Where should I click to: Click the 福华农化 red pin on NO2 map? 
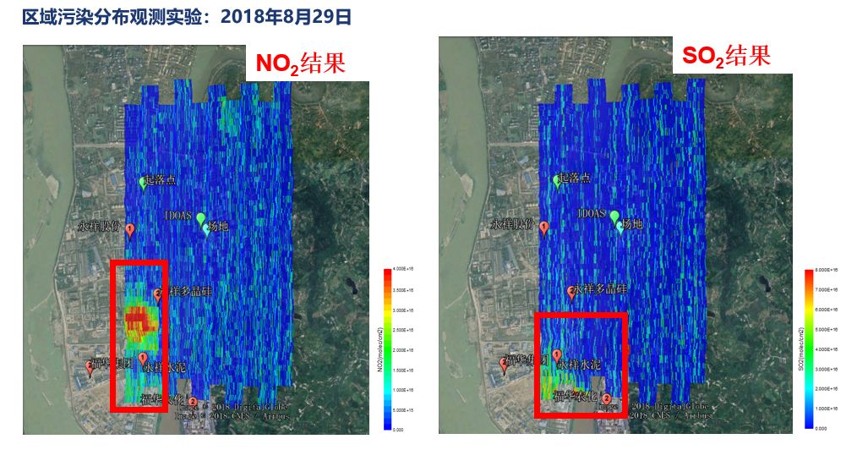(194, 401)
